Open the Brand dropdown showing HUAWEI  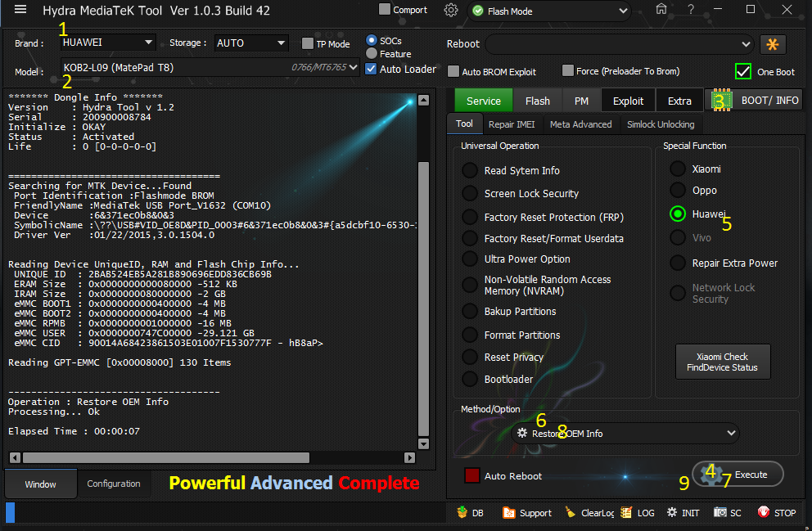tap(108, 43)
